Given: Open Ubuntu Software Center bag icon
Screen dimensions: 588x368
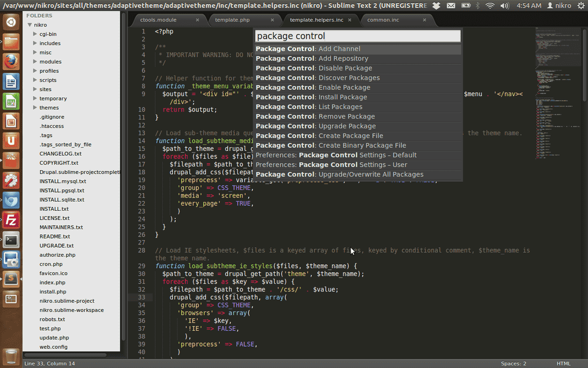Looking at the screenshot, I should click(x=11, y=161).
